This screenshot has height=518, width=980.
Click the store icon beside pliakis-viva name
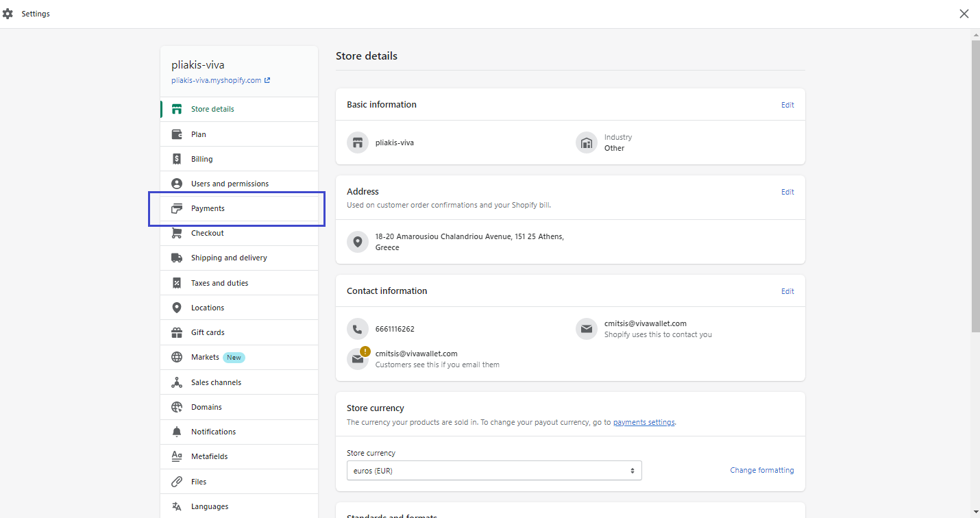tap(357, 143)
